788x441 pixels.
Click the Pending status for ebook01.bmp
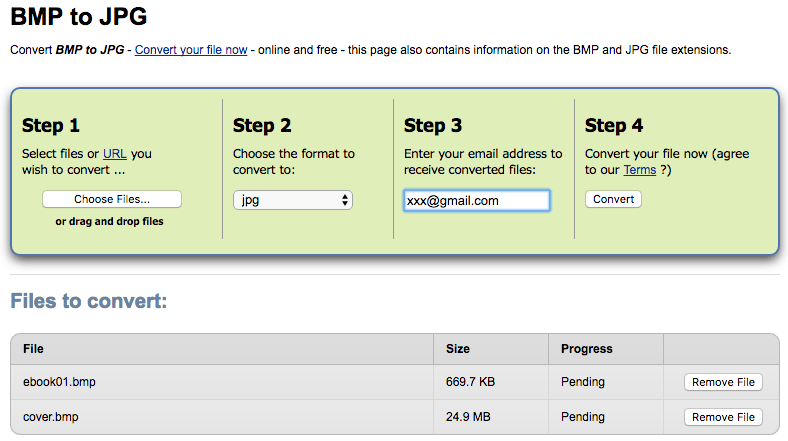[583, 382]
